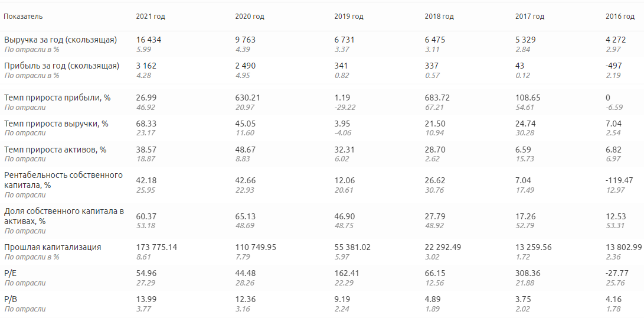Click the "Темп прироста активов, %" label

55,150
